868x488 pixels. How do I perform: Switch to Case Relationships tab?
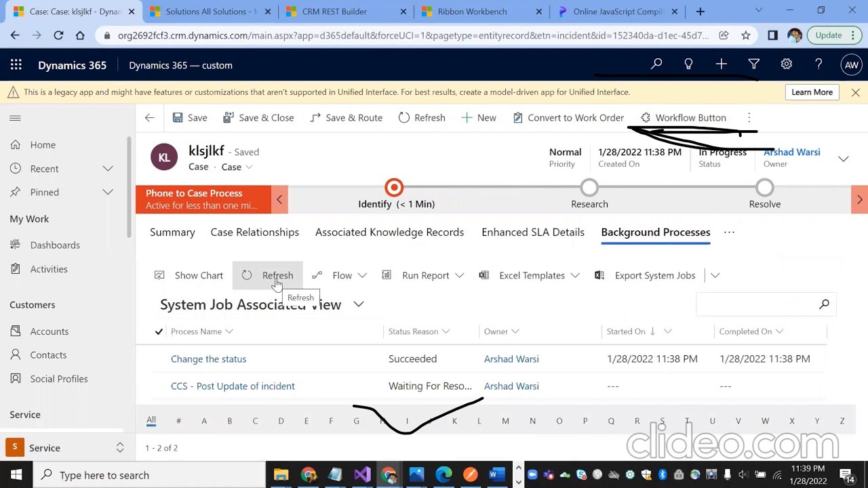click(255, 232)
